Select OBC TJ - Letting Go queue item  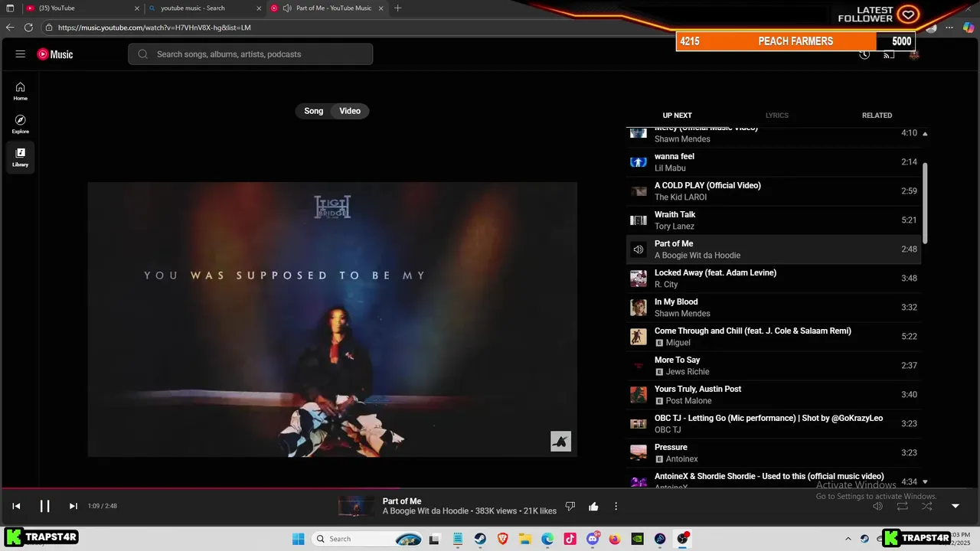[x=773, y=424]
